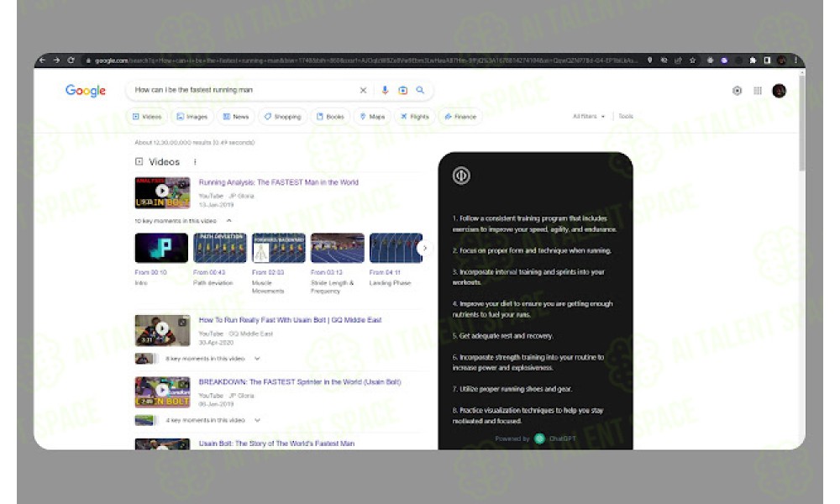Image resolution: width=840 pixels, height=504 pixels.
Task: Open the Google account avatar on the page
Action: (x=780, y=91)
